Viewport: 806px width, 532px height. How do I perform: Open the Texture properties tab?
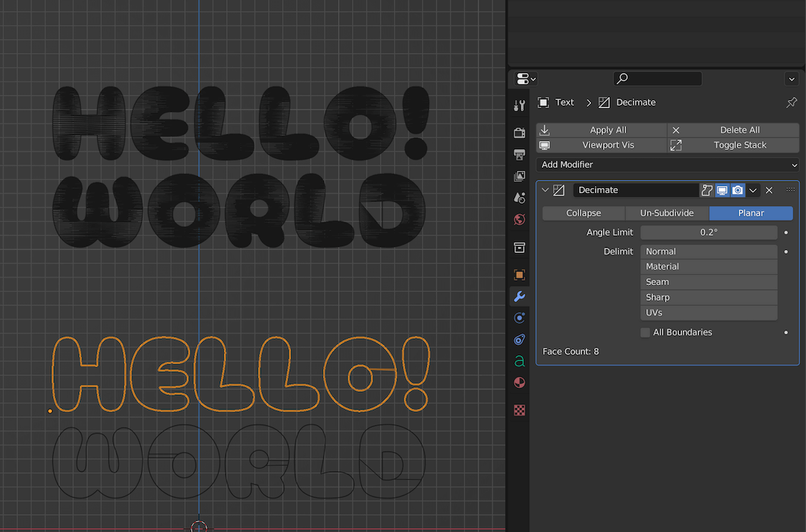(519, 410)
